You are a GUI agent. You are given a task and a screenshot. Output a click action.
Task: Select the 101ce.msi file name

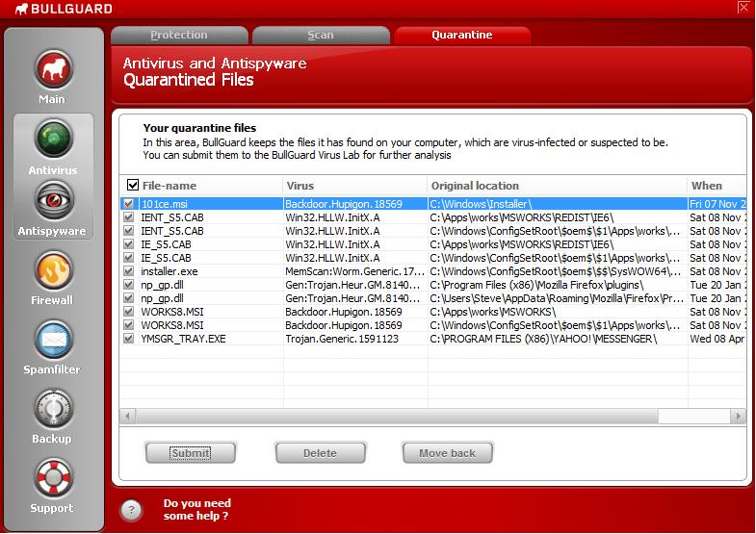165,204
